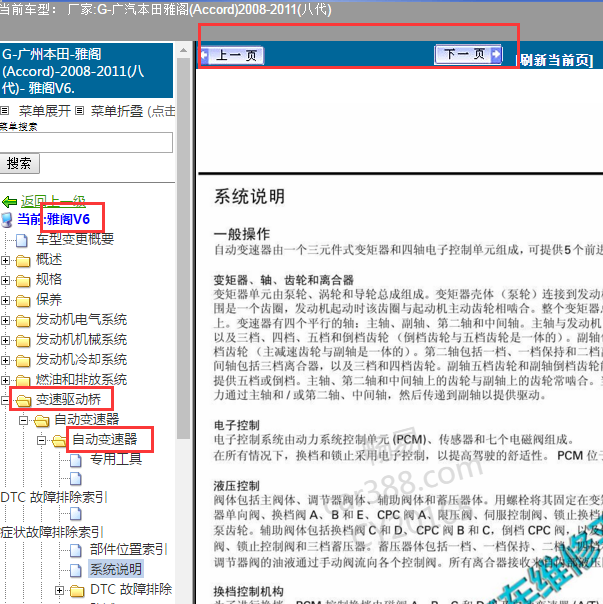Select the 保养 tree item
Image resolution: width=603 pixels, height=604 pixels.
click(49, 299)
